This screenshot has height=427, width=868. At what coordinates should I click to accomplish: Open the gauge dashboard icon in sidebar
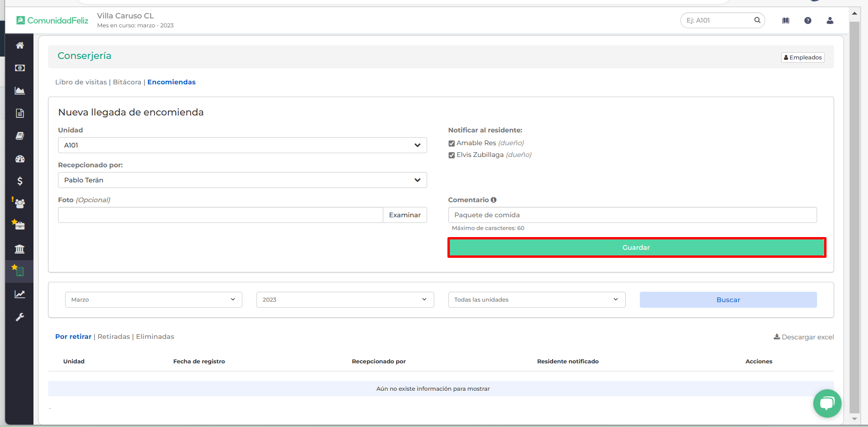tap(20, 159)
